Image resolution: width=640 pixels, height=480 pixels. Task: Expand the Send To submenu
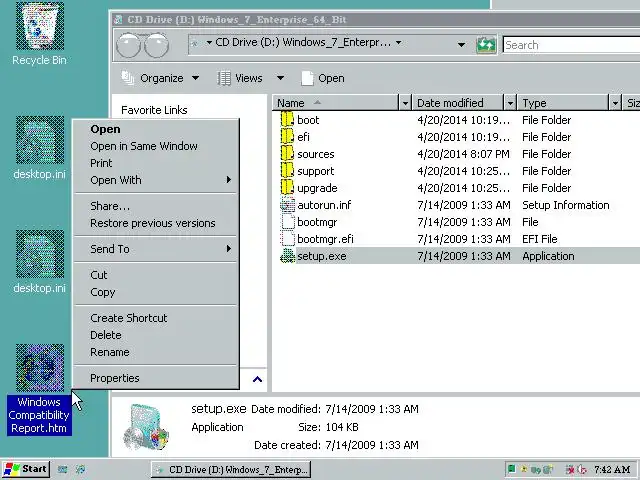229,249
